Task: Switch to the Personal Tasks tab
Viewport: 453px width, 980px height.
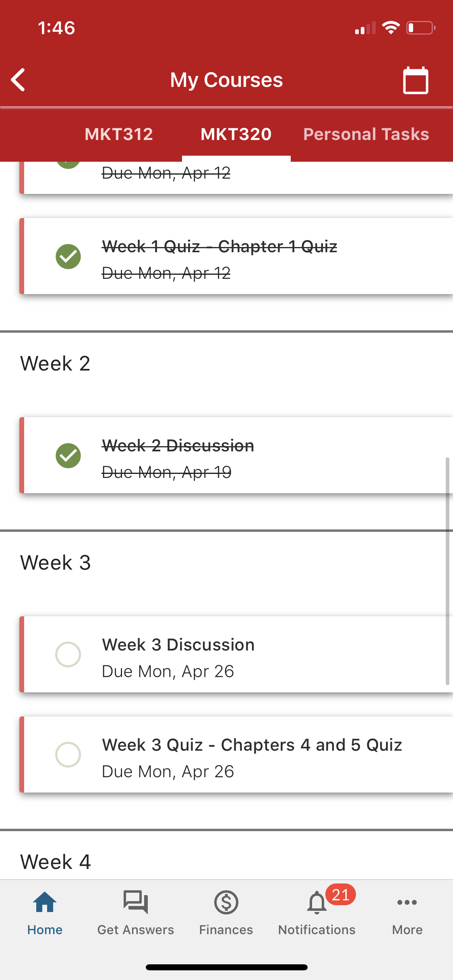Action: 366,134
